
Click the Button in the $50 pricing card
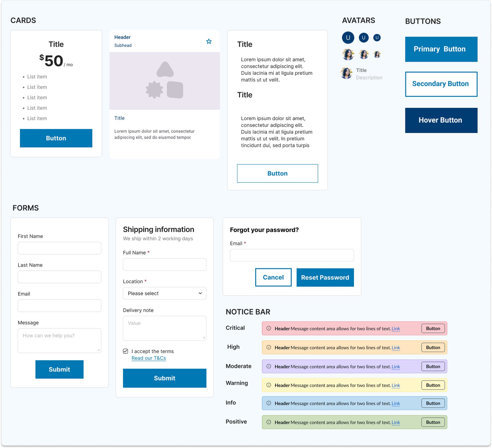click(x=56, y=138)
